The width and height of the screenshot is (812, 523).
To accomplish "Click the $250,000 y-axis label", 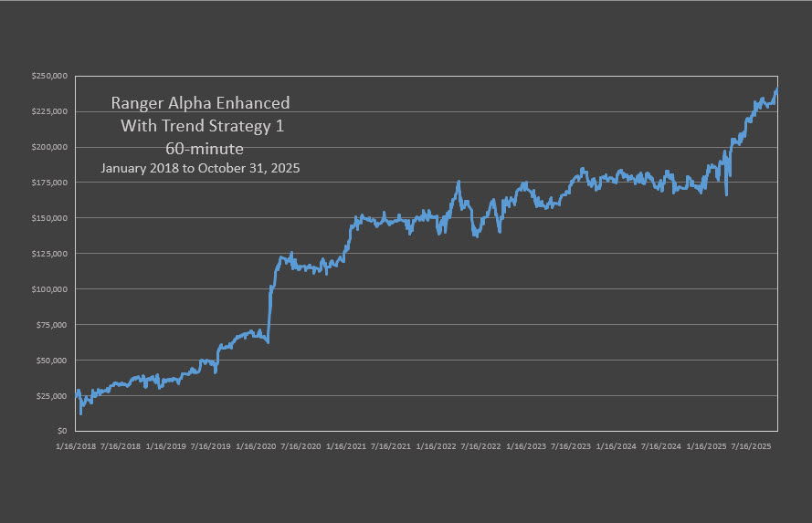I will [x=51, y=77].
